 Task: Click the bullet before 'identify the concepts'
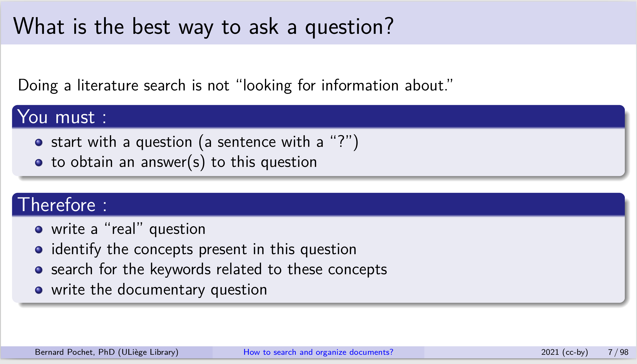(39, 250)
